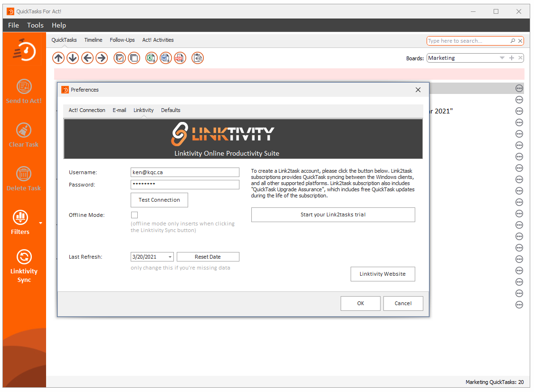Click the Test Connection button
Image resolution: width=534 pixels, height=392 pixels.
(159, 200)
